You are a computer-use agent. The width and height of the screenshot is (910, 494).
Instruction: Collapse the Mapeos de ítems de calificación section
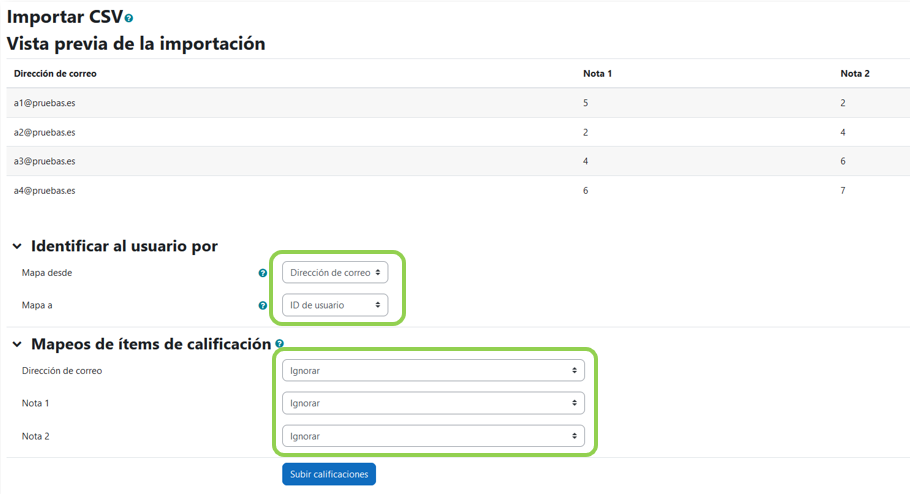17,345
